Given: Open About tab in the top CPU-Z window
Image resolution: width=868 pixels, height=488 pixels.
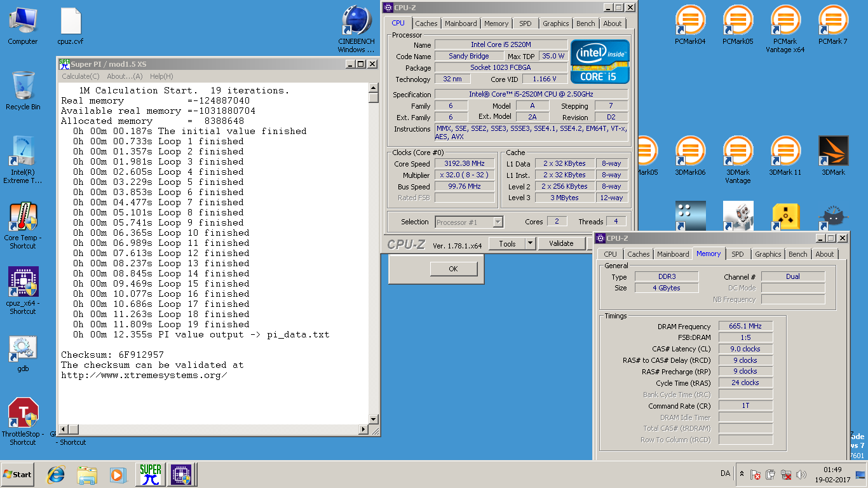Looking at the screenshot, I should coord(613,24).
